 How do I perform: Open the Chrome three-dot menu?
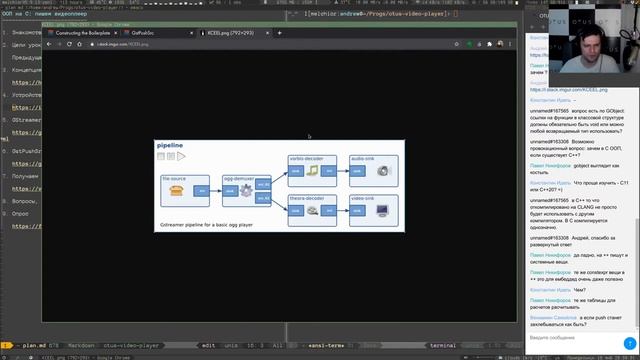pyautogui.click(x=510, y=44)
